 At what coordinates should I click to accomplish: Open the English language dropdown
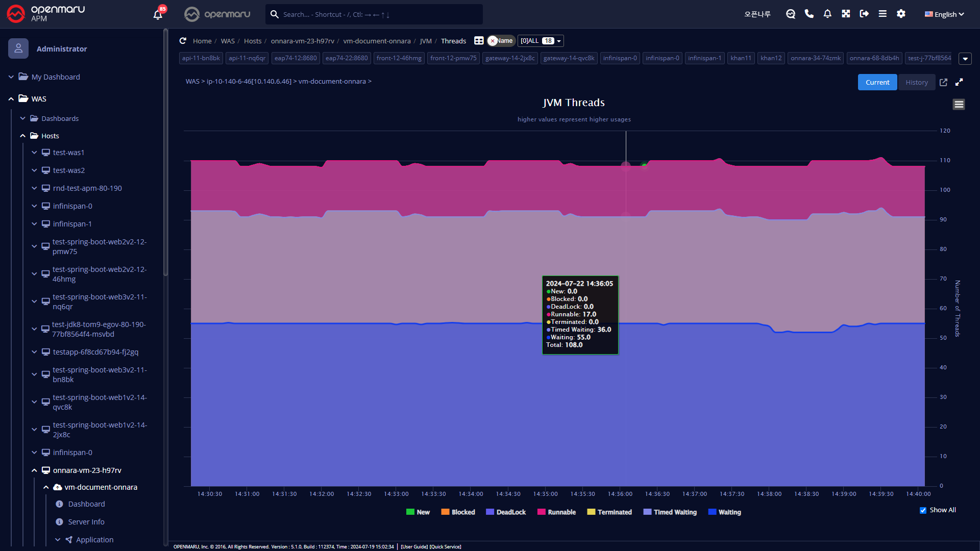coord(944,14)
